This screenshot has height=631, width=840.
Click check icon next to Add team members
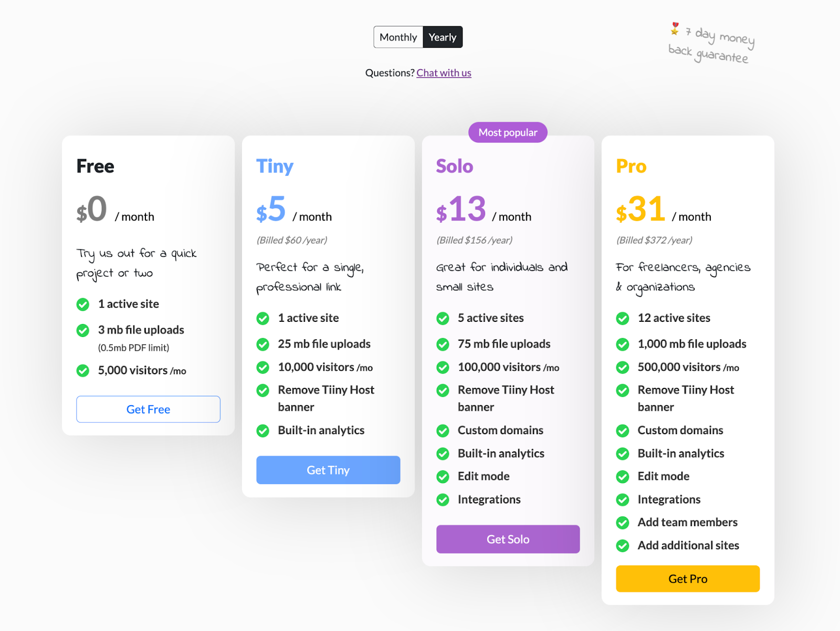click(x=623, y=523)
